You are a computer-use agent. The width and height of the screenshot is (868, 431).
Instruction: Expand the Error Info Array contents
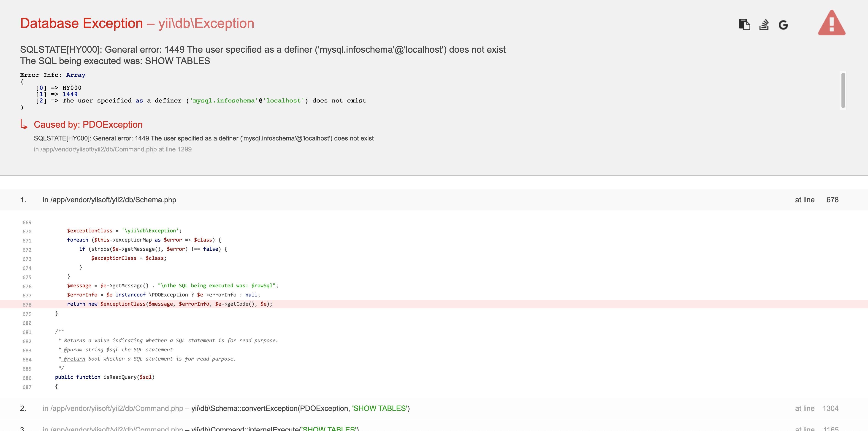(76, 75)
